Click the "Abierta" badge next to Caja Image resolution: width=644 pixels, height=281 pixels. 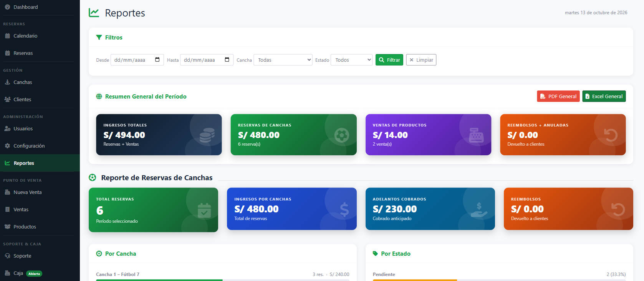coord(34,274)
